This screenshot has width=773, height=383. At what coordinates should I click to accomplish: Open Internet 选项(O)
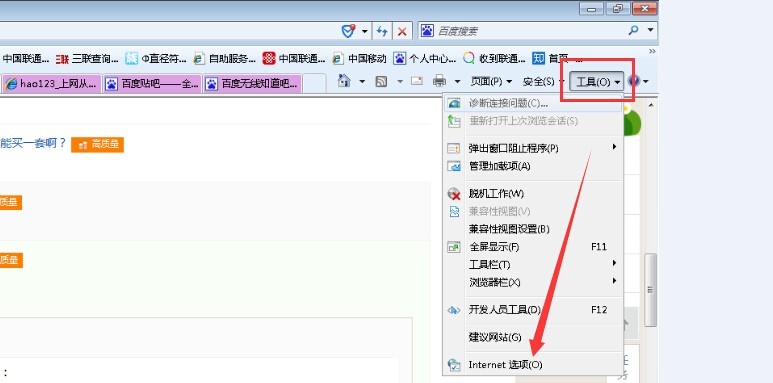(x=533, y=365)
